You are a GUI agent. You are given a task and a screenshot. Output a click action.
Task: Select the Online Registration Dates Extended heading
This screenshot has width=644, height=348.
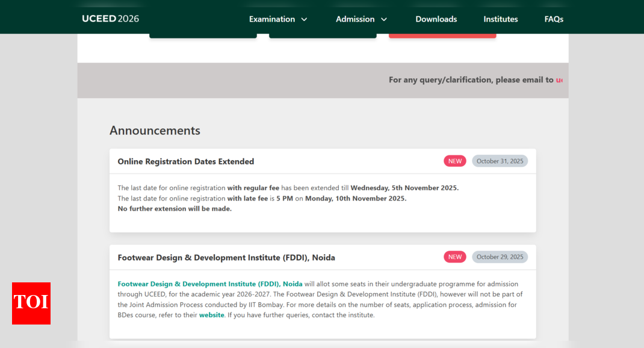click(x=185, y=161)
